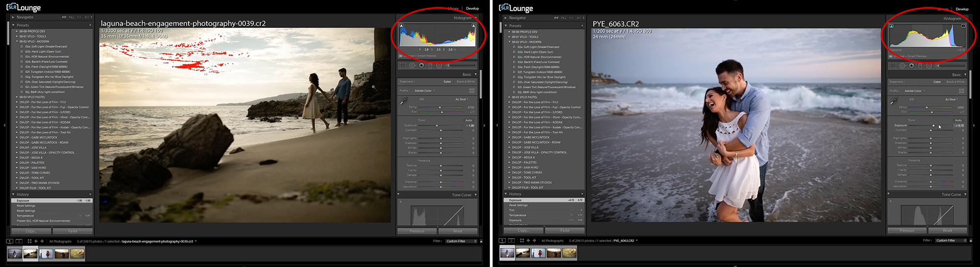This screenshot has width=980, height=267.
Task: Clear History with X icon in left window
Action: [x=90, y=194]
